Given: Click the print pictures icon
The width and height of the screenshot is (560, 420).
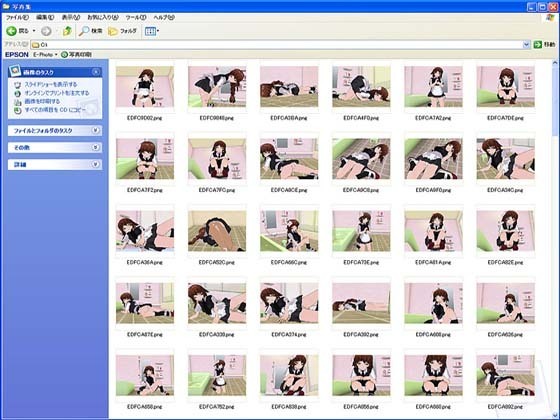Looking at the screenshot, I should (18, 102).
